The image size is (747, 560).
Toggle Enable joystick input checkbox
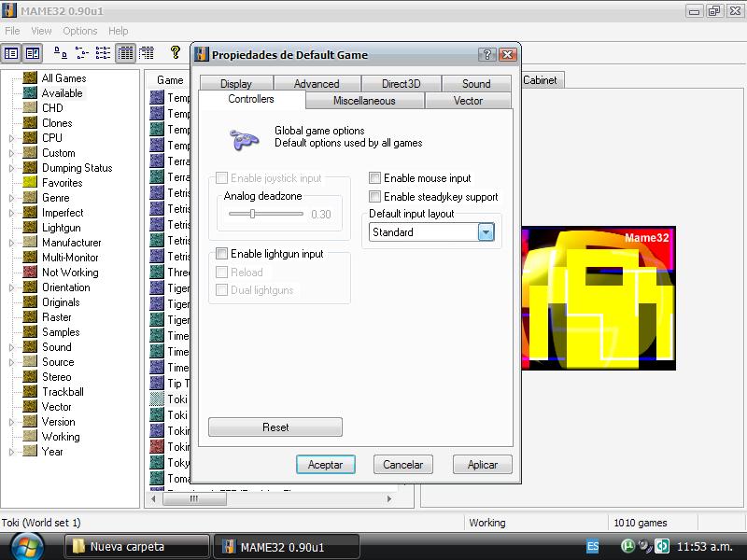(x=221, y=178)
